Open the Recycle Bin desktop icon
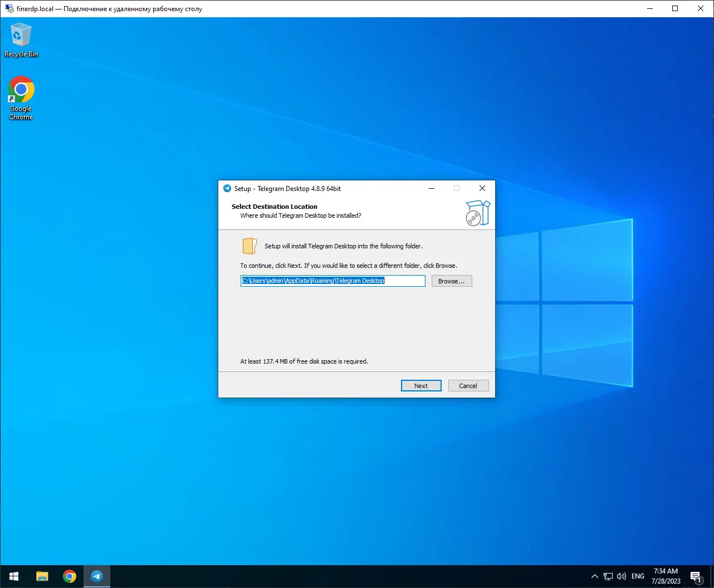Viewport: 714px width, 588px height. click(21, 40)
